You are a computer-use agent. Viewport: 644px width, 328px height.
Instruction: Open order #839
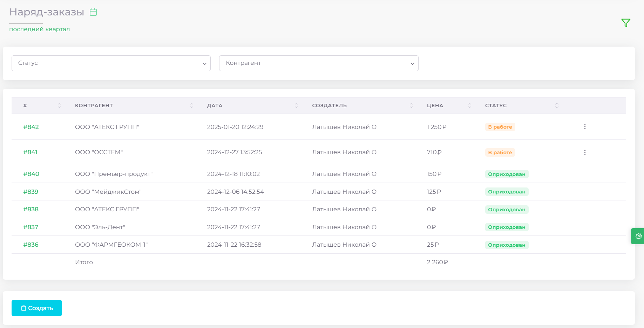31,192
